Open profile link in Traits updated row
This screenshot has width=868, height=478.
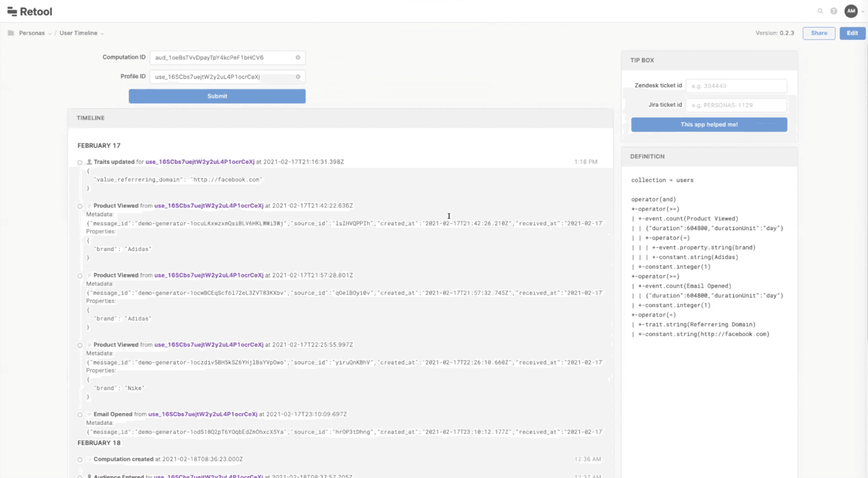point(200,162)
